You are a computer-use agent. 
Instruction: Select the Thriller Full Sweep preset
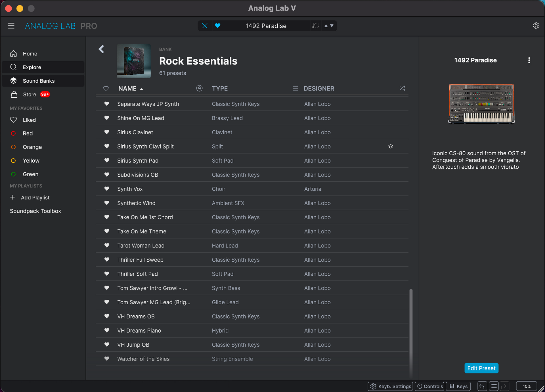252,260
